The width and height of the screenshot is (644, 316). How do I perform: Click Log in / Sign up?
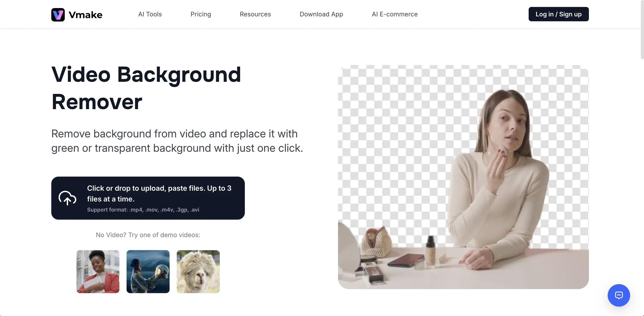pyautogui.click(x=558, y=14)
